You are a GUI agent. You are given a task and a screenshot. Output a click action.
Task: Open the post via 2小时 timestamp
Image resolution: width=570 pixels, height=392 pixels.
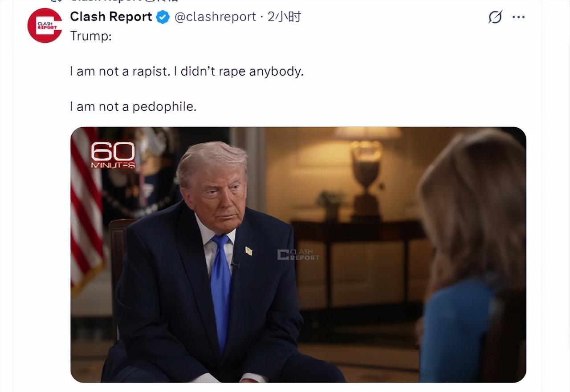tap(284, 17)
